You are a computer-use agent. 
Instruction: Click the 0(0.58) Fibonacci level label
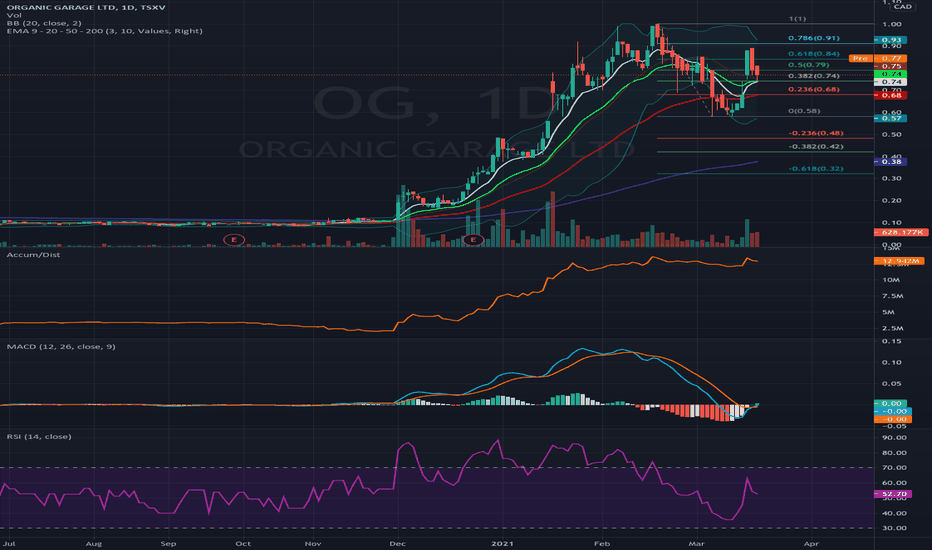[804, 111]
